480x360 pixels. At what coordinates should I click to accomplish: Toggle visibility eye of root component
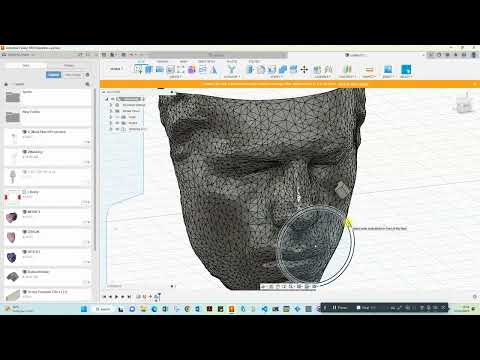click(113, 99)
